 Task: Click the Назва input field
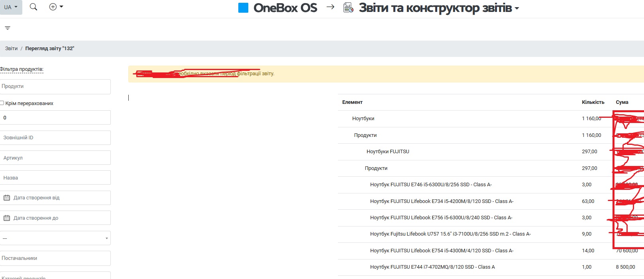pyautogui.click(x=55, y=178)
